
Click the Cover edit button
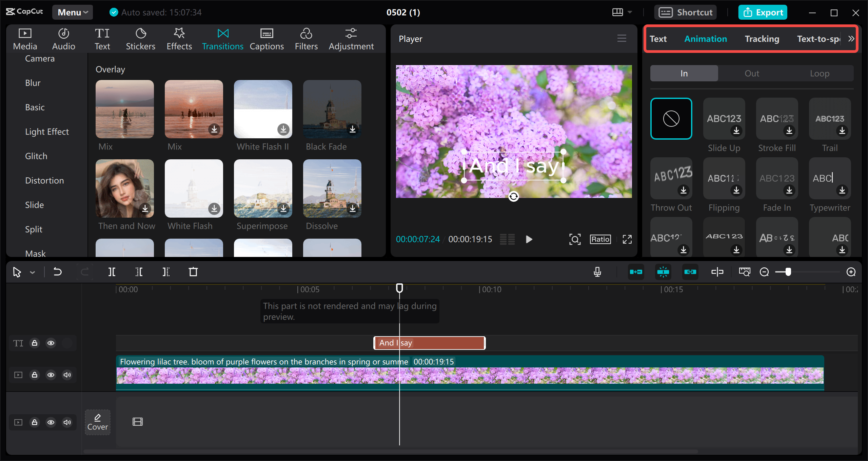(x=98, y=422)
